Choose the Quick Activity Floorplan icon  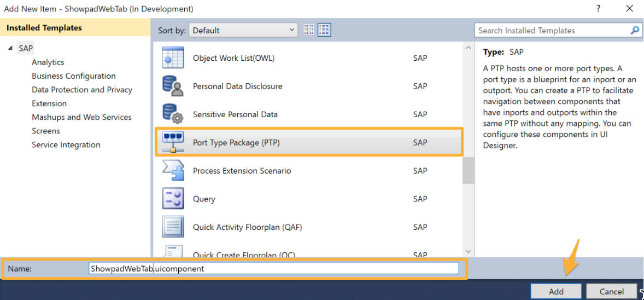coord(173,227)
